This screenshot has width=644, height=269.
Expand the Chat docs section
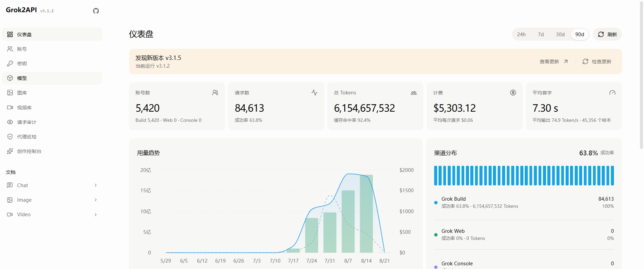click(52, 185)
